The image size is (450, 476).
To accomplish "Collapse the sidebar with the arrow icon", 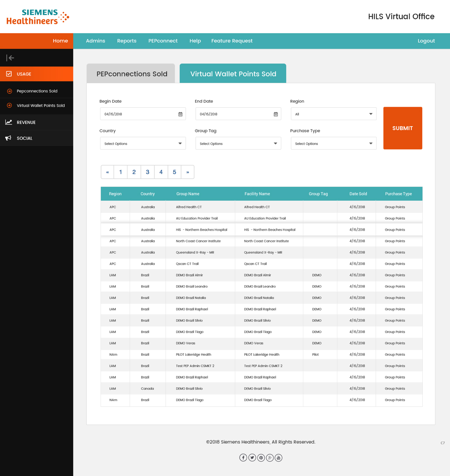I will [10, 58].
